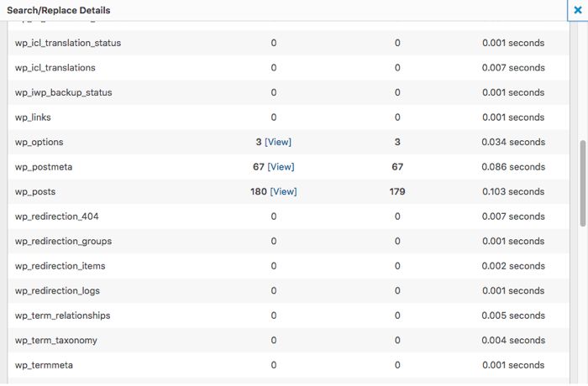Click the Search/Replace Details title
Image resolution: width=588 pixels, height=386 pixels.
click(58, 10)
